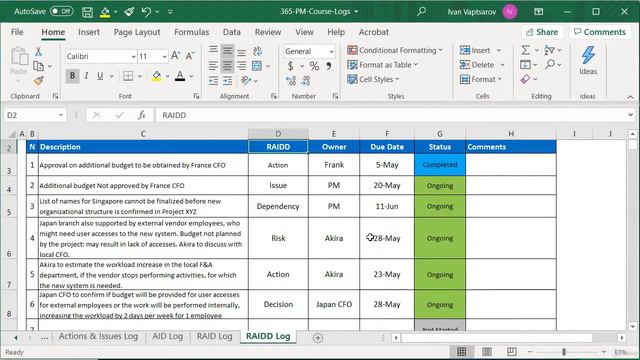Collapse the ribbon with chevron
This screenshot has height=360, width=640.
[630, 97]
